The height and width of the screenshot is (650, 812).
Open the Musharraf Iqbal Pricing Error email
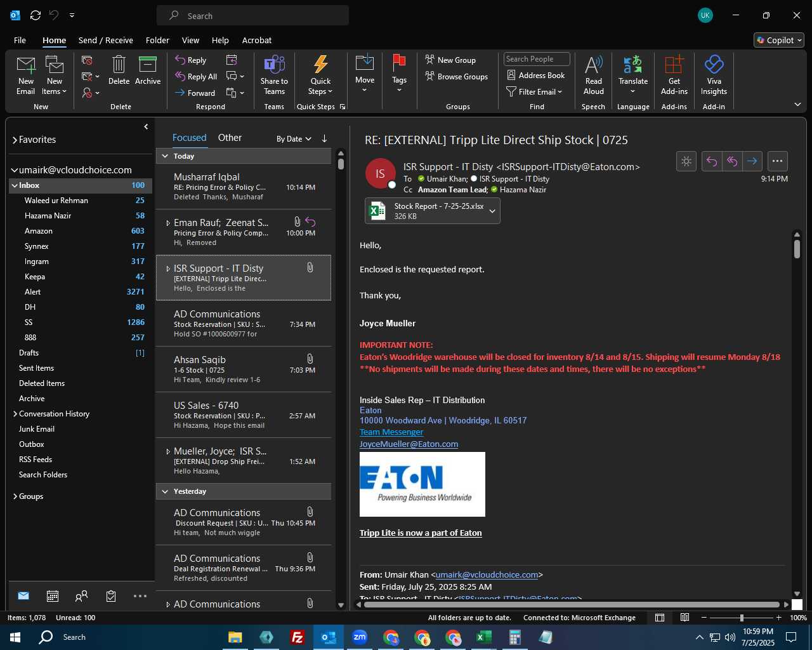[244, 187]
